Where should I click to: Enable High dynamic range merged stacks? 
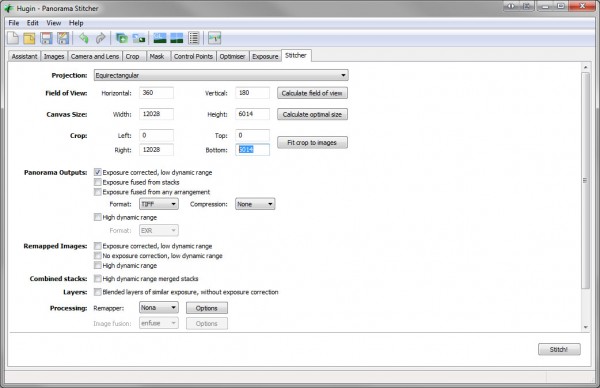click(98, 279)
